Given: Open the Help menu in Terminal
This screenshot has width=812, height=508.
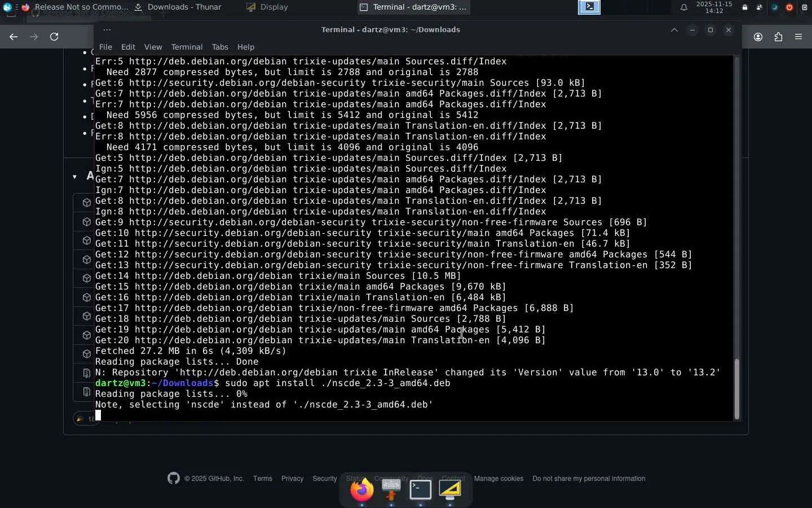Looking at the screenshot, I should click(246, 47).
